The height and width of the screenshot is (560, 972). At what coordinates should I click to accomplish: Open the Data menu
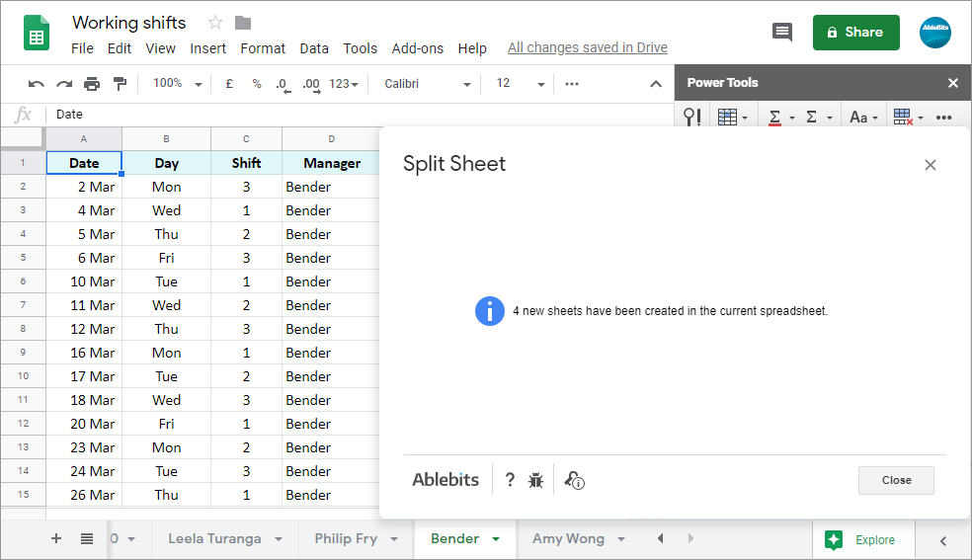coord(314,48)
